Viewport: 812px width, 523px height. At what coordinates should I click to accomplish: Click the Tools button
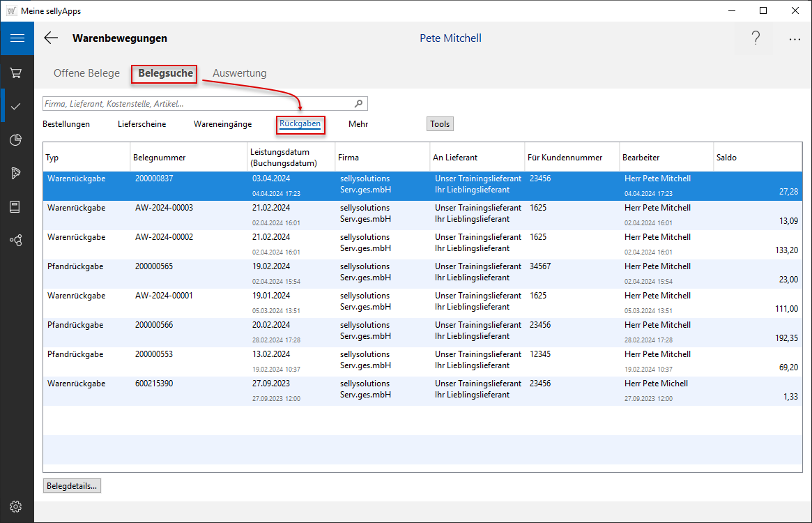(440, 124)
